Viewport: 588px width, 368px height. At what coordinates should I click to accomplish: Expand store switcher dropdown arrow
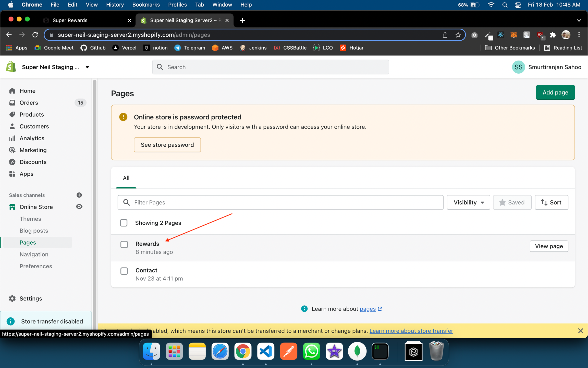(87, 67)
